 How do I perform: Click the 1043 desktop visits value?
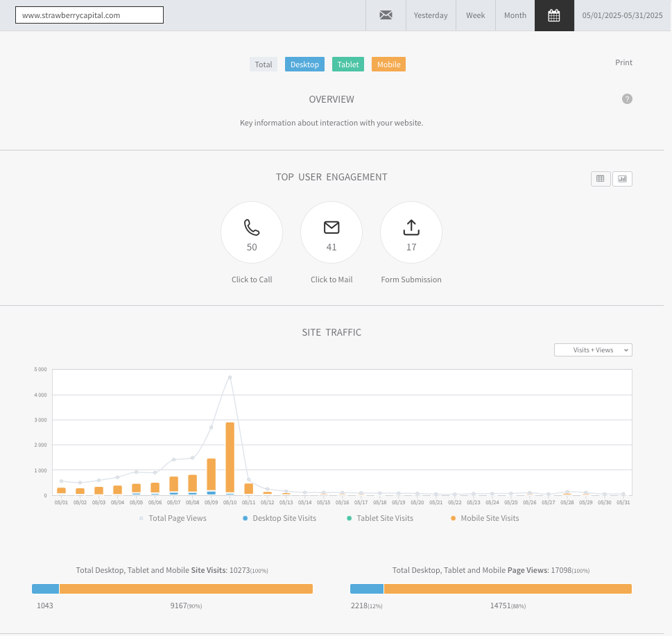(45, 605)
